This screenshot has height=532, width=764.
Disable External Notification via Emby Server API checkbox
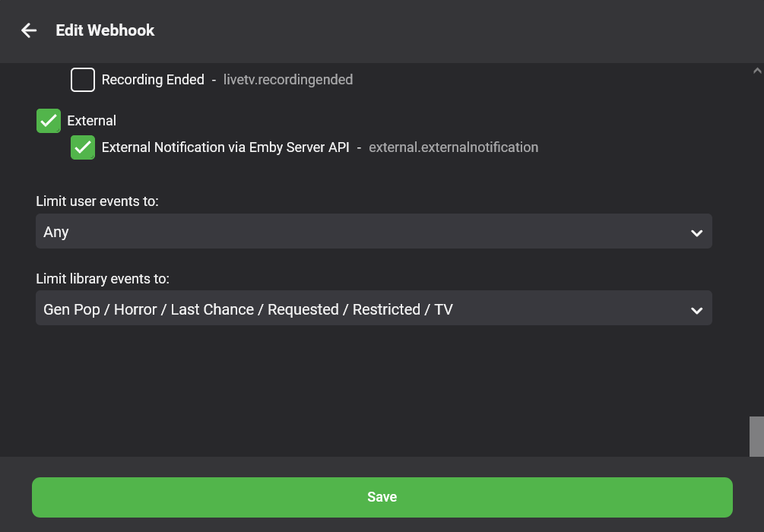82,147
